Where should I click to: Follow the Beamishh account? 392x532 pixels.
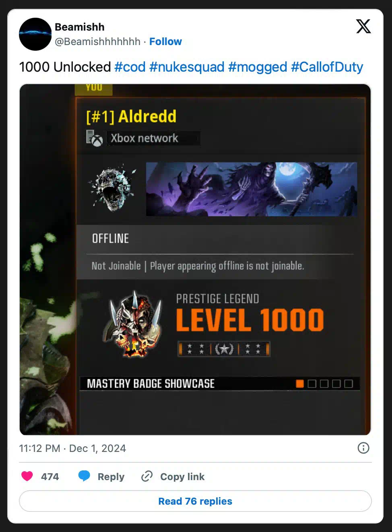(165, 41)
